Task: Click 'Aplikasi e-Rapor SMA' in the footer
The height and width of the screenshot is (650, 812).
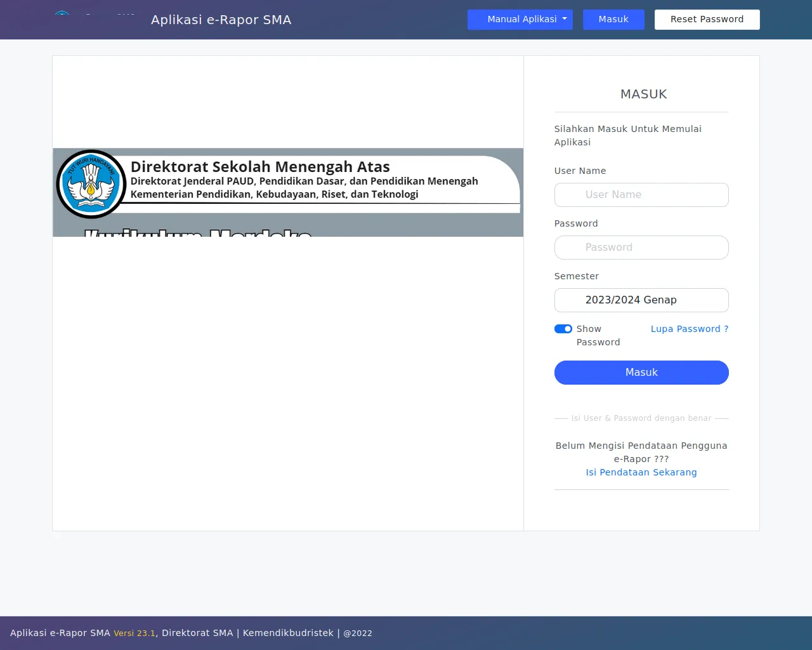Action: pos(60,633)
